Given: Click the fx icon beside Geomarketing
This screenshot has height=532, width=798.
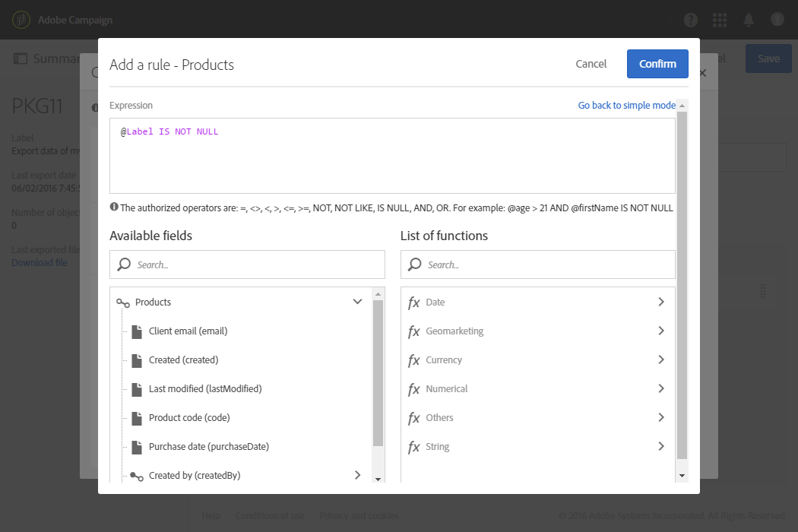Looking at the screenshot, I should click(x=414, y=331).
